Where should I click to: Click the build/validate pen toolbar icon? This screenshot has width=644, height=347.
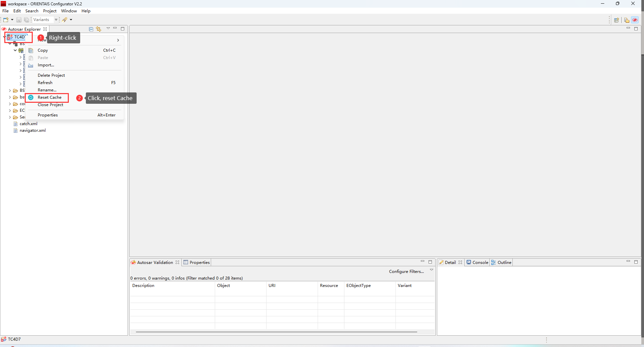pos(65,20)
